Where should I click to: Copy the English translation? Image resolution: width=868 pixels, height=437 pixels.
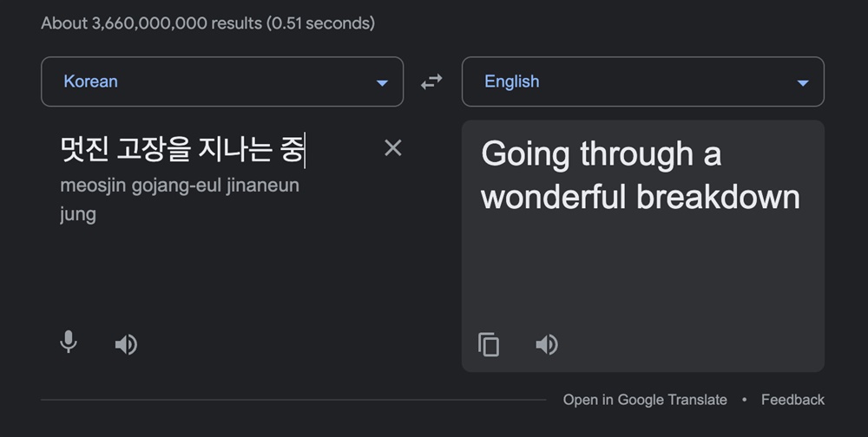click(488, 344)
